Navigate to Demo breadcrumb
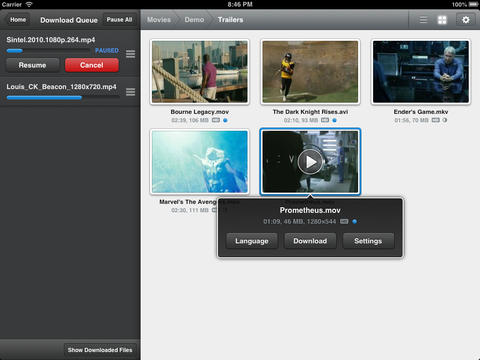Screen dimensions: 480x360 [194, 20]
